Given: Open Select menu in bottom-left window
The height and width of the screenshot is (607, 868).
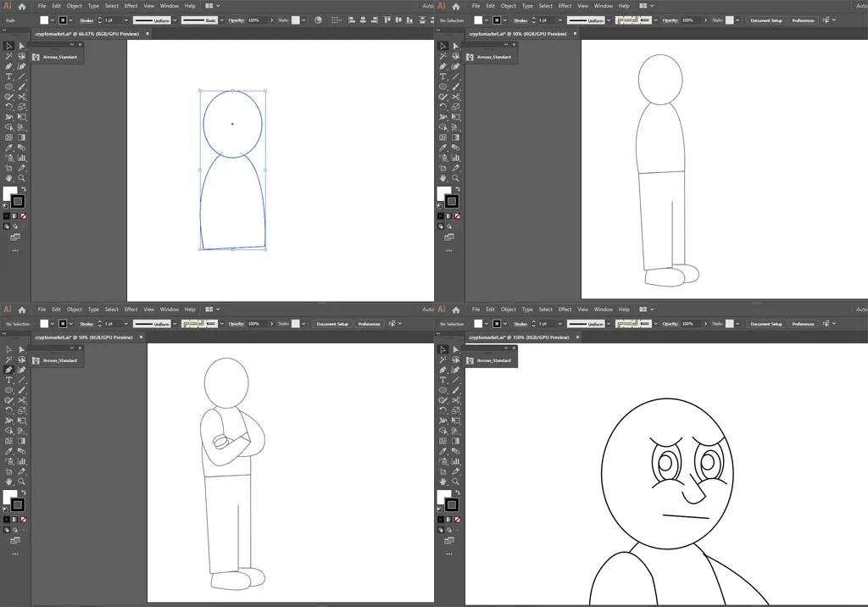Looking at the screenshot, I should coord(112,309).
